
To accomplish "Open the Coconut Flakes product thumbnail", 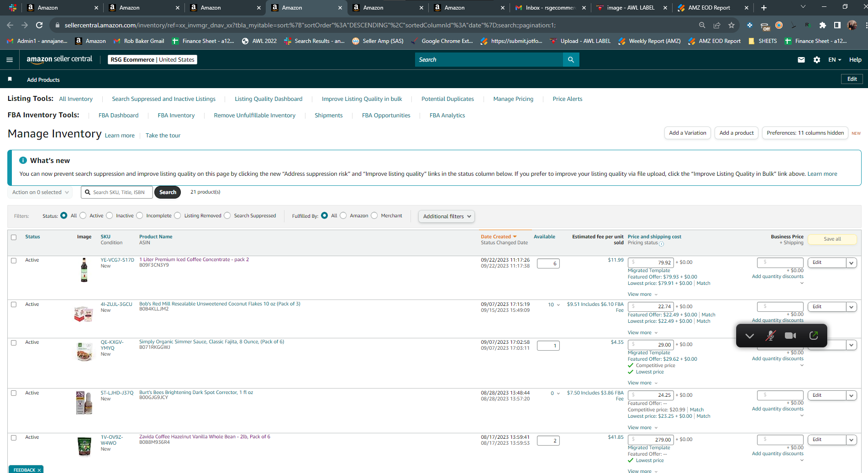I will click(x=84, y=314).
